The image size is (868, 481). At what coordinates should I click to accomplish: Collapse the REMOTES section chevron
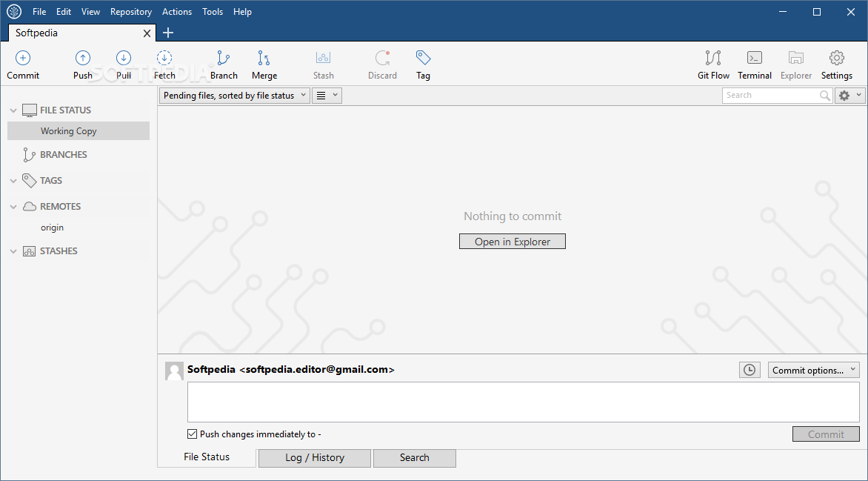click(x=13, y=207)
